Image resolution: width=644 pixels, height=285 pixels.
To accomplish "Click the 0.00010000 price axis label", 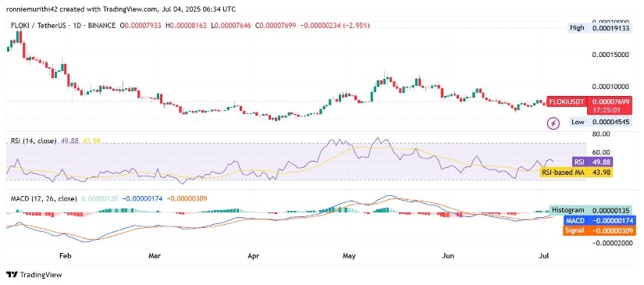I will click(610, 87).
